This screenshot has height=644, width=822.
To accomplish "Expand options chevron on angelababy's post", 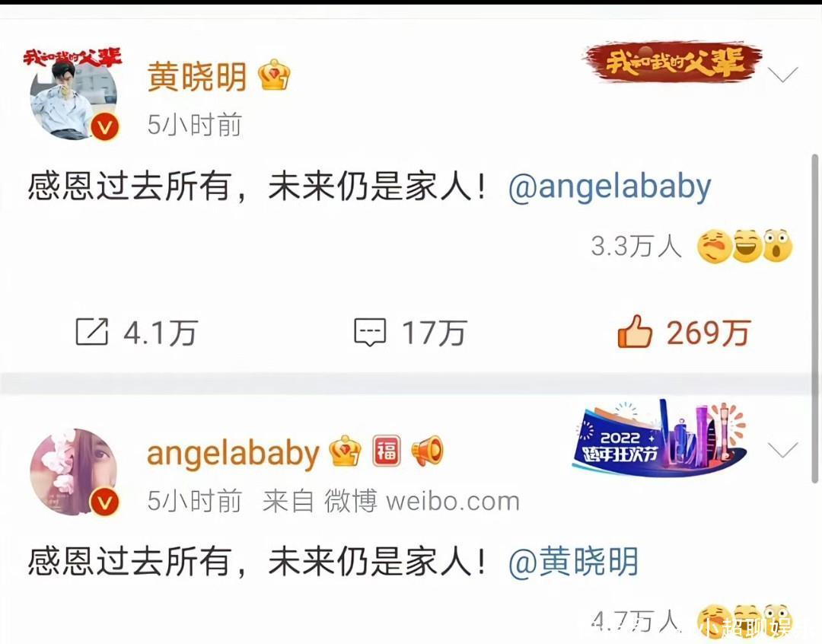I will point(782,449).
